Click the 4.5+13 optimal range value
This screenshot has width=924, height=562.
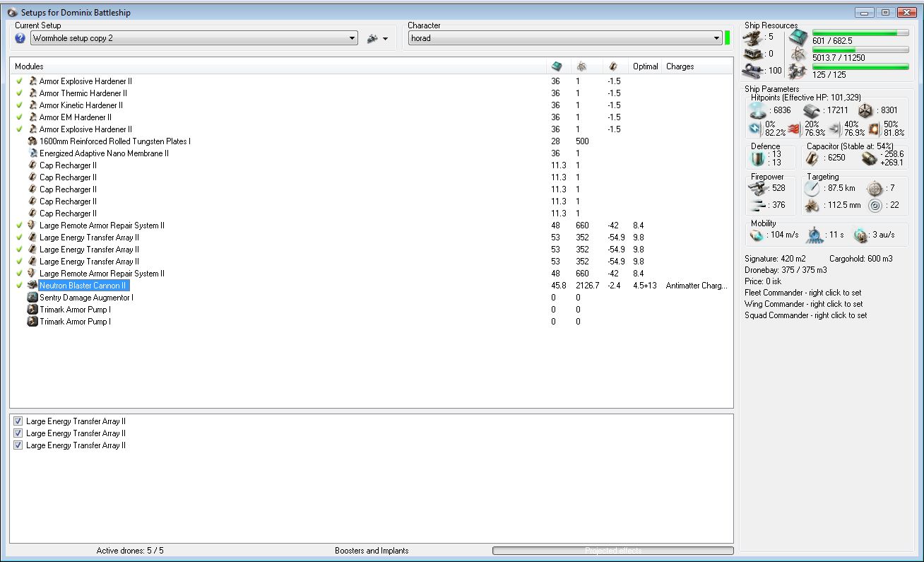[645, 286]
